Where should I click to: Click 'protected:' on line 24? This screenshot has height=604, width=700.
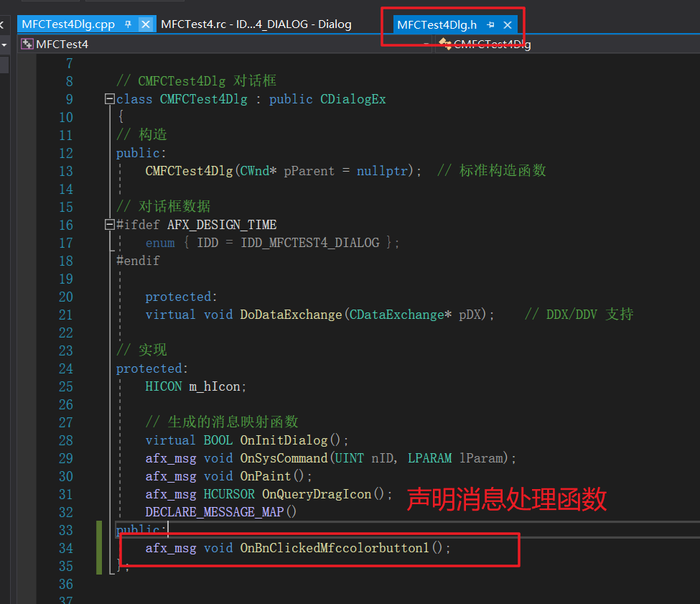[151, 368]
